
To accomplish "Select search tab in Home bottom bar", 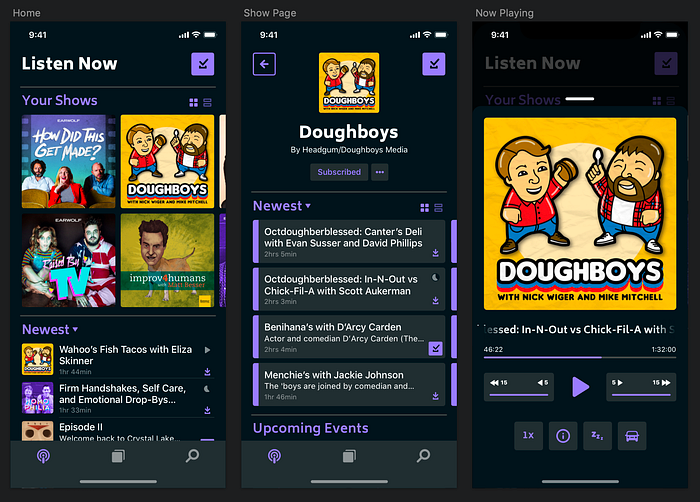I will coord(192,456).
